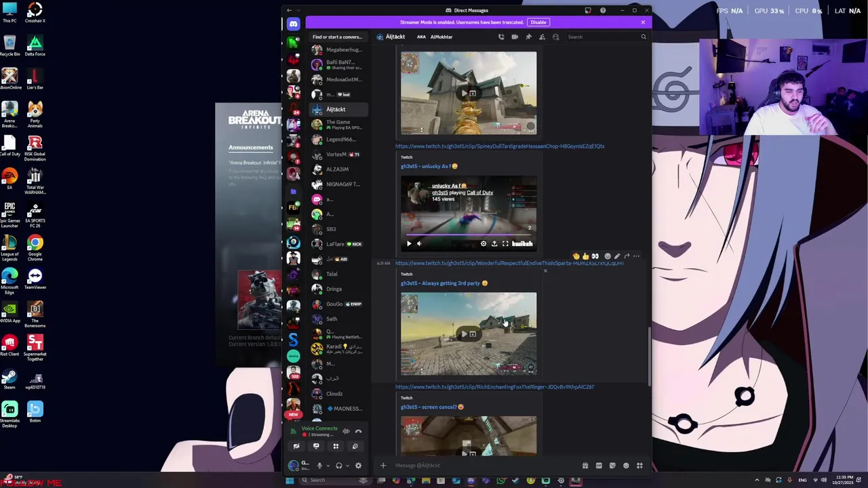Image resolution: width=868 pixels, height=488 pixels.
Task: Open more message options ellipsis
Action: tap(636, 256)
